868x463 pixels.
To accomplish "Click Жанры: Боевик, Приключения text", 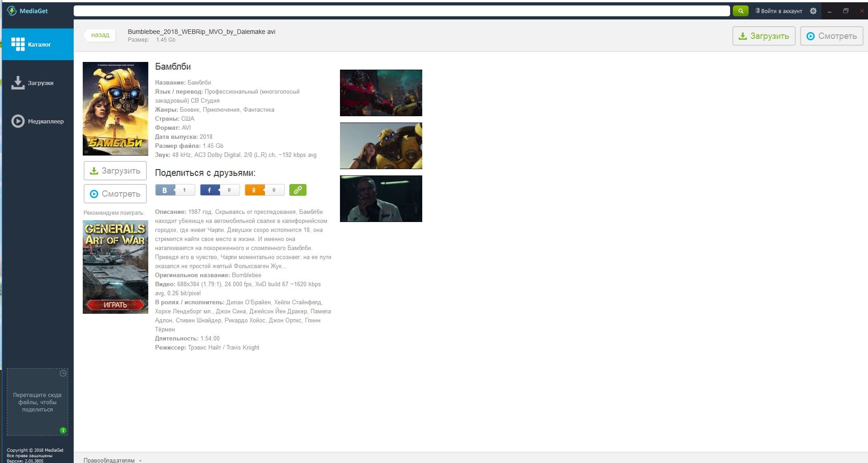I will pyautogui.click(x=215, y=109).
